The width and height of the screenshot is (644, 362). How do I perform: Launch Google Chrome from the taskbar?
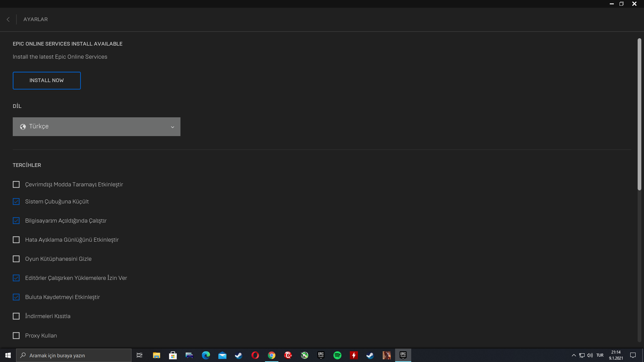pyautogui.click(x=272, y=355)
